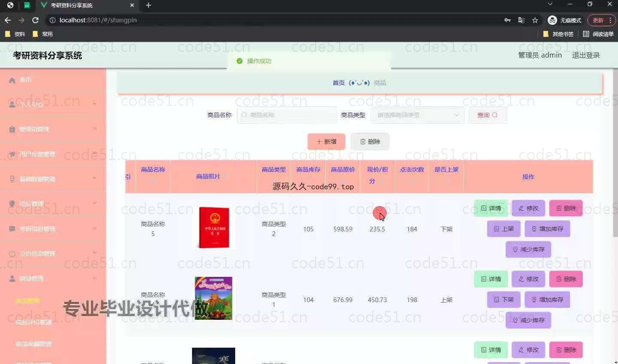Expand the 公告信息管理 menu chevron
Viewport: 618px width, 364px height.
95,253
